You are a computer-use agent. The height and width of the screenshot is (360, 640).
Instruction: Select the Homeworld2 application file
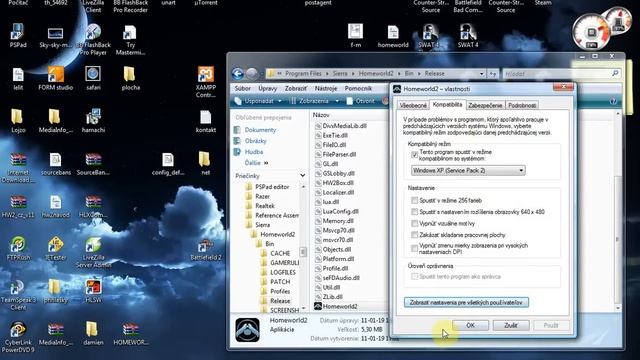pos(340,306)
